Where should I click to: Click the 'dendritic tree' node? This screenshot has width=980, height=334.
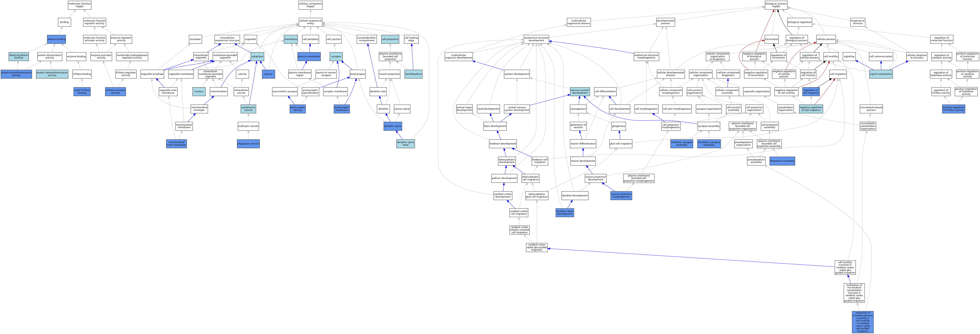(x=378, y=91)
